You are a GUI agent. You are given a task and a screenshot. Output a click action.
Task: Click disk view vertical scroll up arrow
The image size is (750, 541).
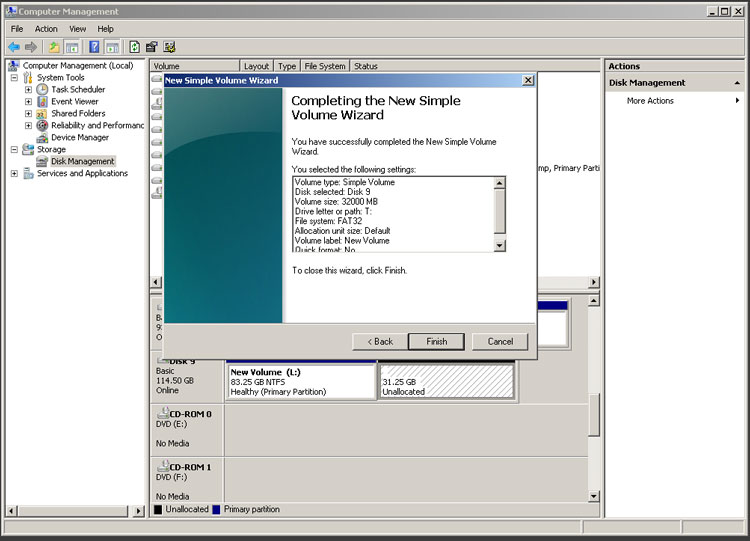[594, 301]
